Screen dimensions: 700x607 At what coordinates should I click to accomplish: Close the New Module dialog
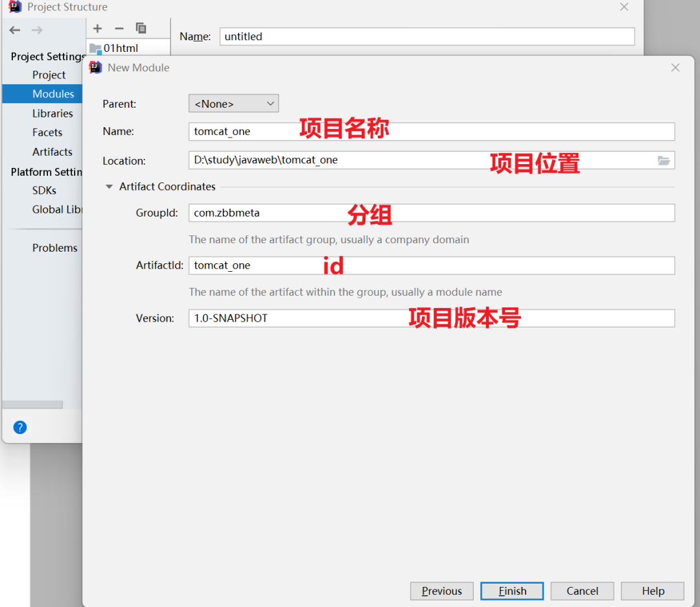675,67
